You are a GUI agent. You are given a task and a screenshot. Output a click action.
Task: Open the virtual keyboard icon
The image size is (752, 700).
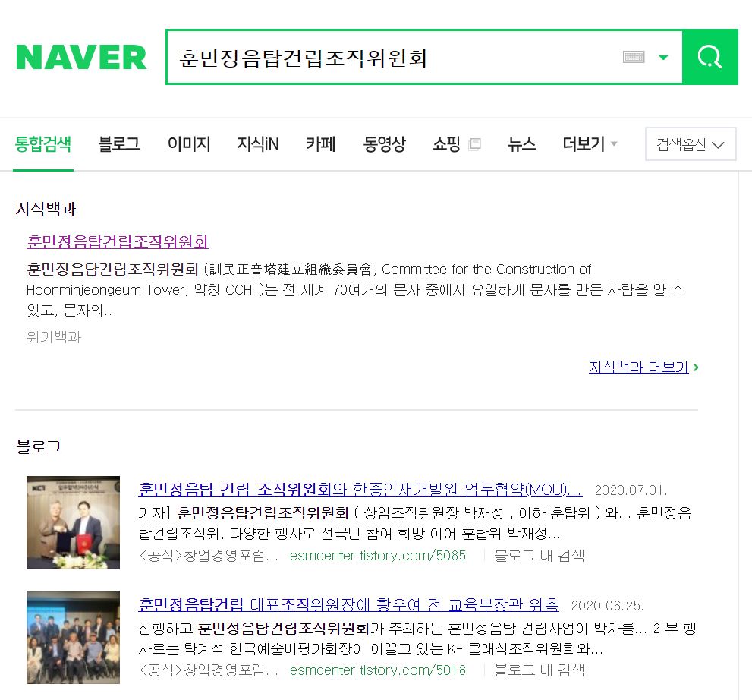(x=633, y=57)
